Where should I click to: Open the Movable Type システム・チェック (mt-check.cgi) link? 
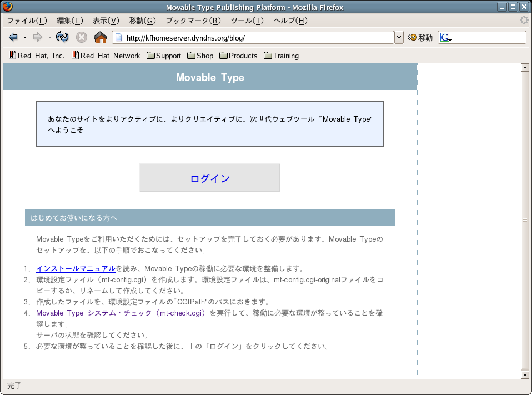121,313
